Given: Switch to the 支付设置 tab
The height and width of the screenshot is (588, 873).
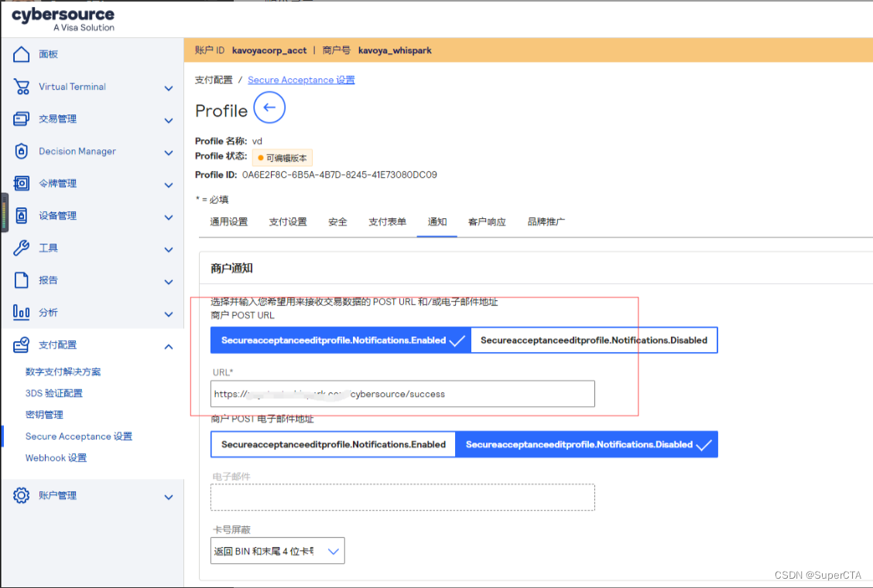Looking at the screenshot, I should tap(288, 221).
